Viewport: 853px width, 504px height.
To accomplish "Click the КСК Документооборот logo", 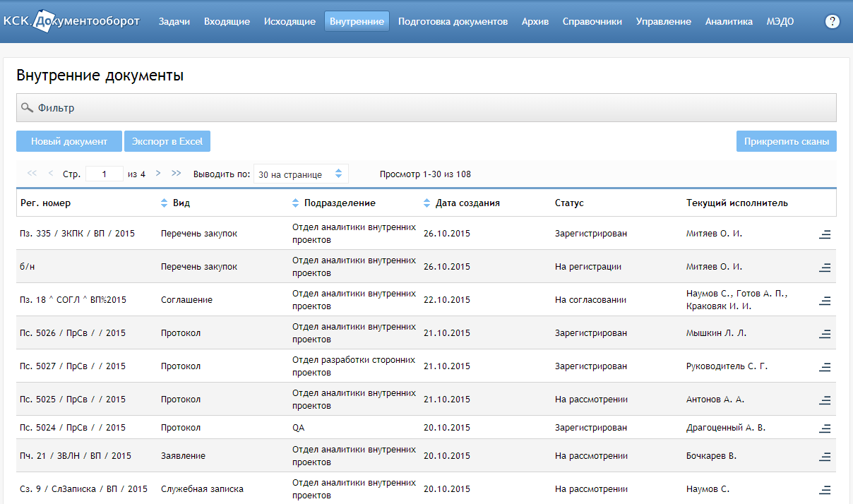I will (x=71, y=21).
